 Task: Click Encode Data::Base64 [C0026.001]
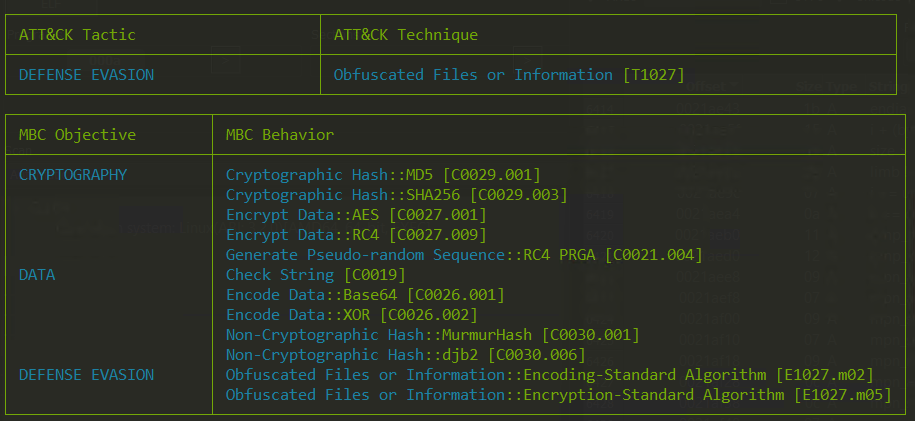(365, 294)
